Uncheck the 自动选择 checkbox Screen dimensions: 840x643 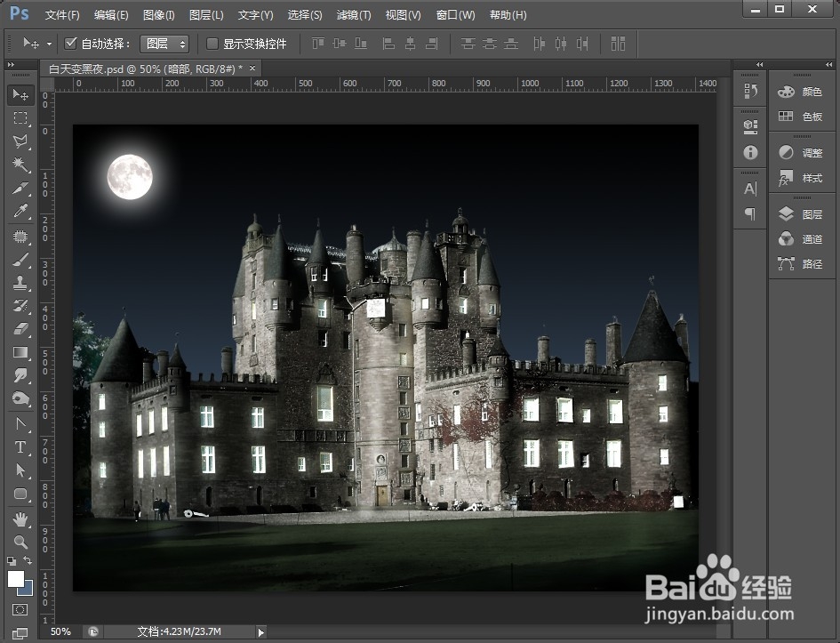pos(70,43)
